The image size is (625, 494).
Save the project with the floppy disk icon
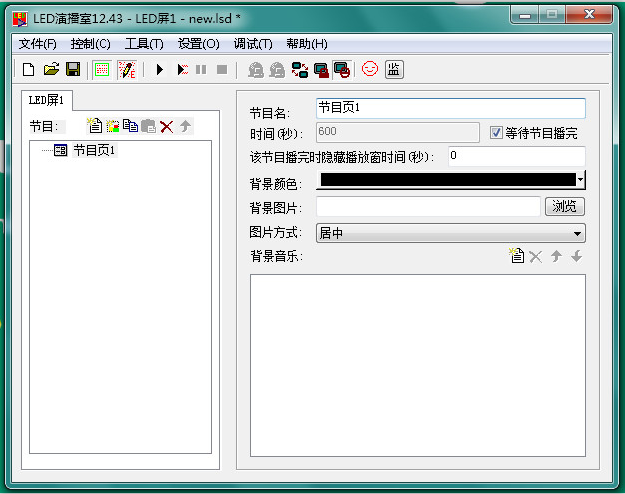(73, 69)
